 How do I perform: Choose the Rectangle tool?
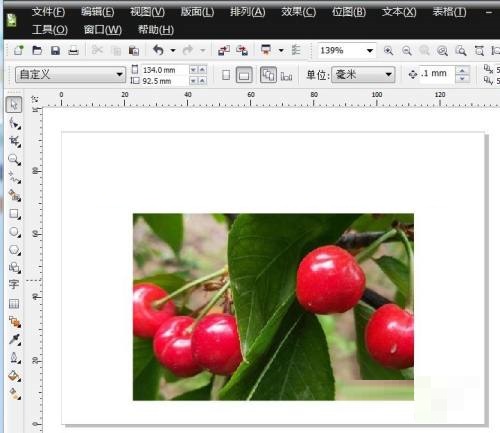tap(14, 214)
